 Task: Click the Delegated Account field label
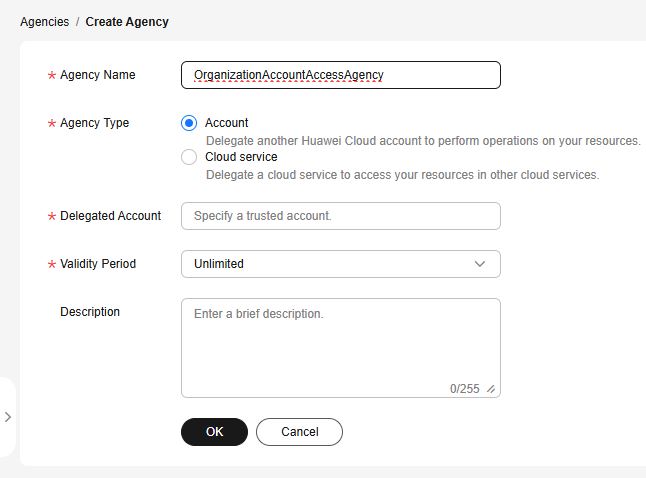tap(110, 216)
